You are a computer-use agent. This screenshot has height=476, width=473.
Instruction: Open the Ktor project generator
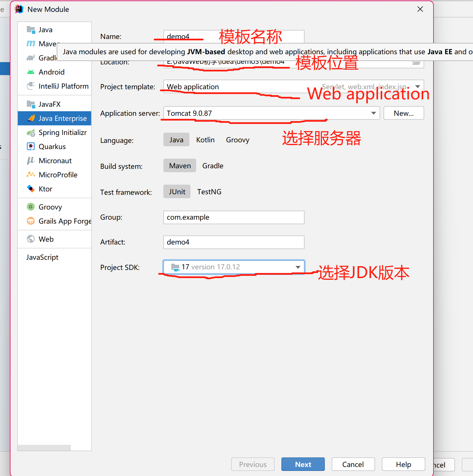click(45, 189)
